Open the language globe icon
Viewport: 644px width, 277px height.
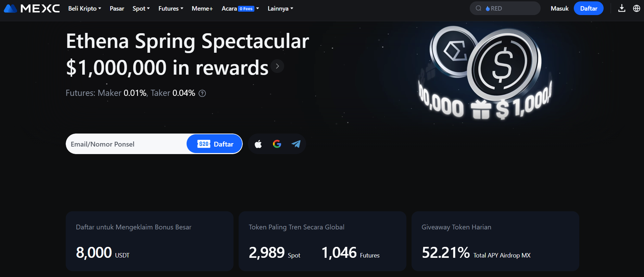click(636, 8)
